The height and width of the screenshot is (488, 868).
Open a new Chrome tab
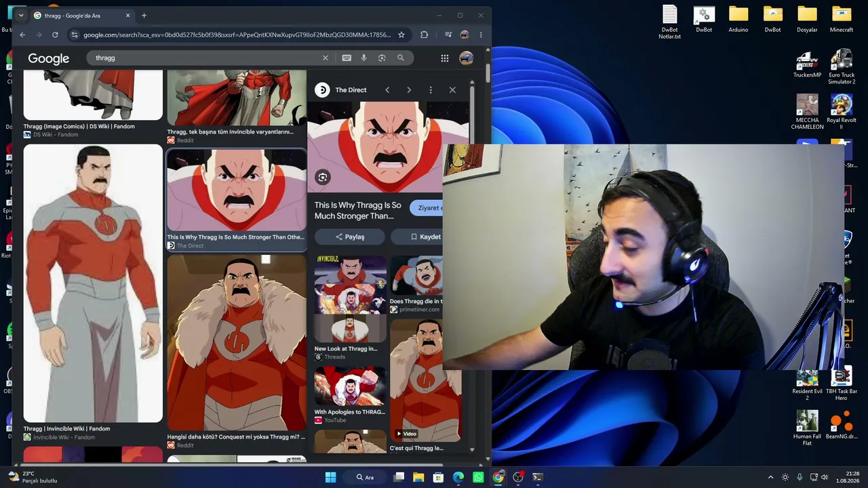(144, 15)
